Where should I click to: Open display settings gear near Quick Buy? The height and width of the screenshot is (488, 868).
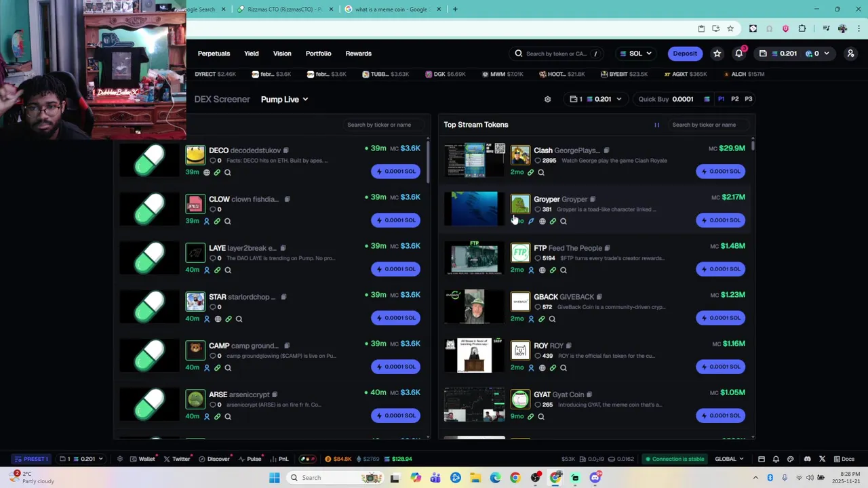tap(547, 99)
